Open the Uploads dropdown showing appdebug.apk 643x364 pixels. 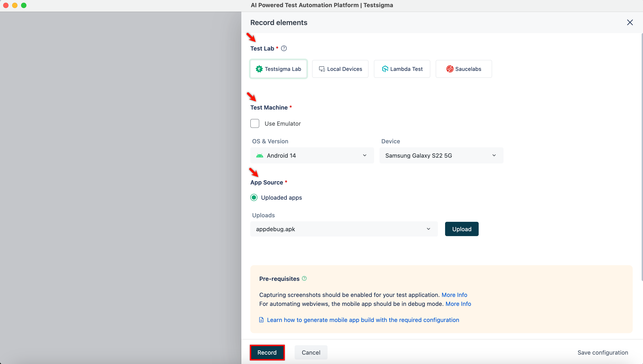click(344, 229)
